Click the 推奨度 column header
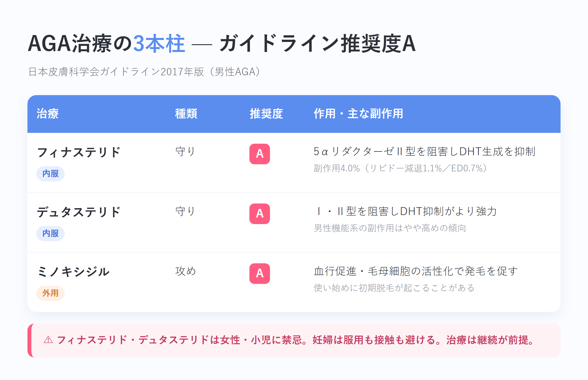Image resolution: width=588 pixels, height=380 pixels. coord(266,114)
